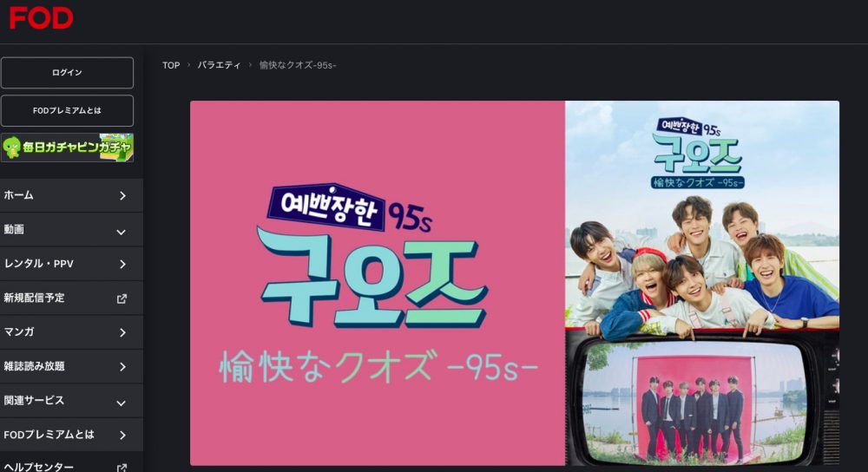Click the arrow next to 雑誌読み放題
Image resolution: width=868 pixels, height=472 pixels.
(x=122, y=367)
